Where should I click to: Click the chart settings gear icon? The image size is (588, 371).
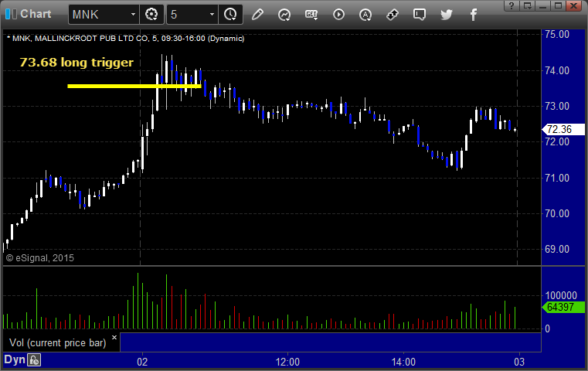151,15
